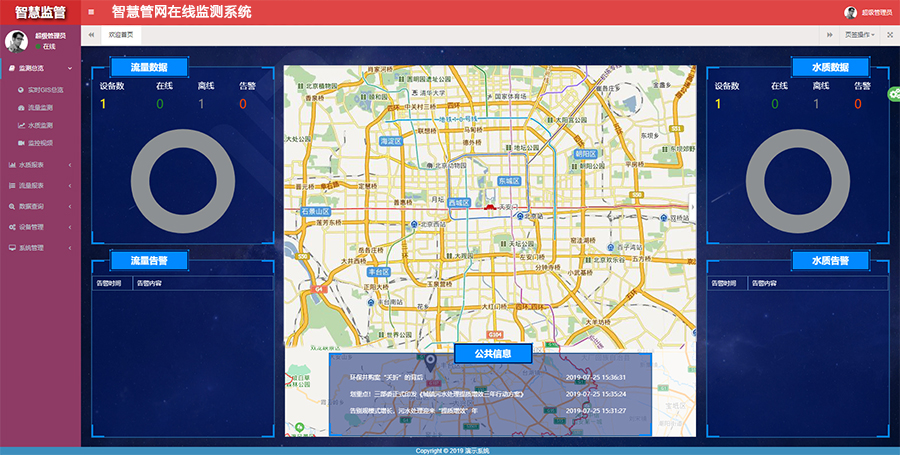The image size is (900, 455).
Task: Open the 页签操作 dropdown
Action: (860, 34)
